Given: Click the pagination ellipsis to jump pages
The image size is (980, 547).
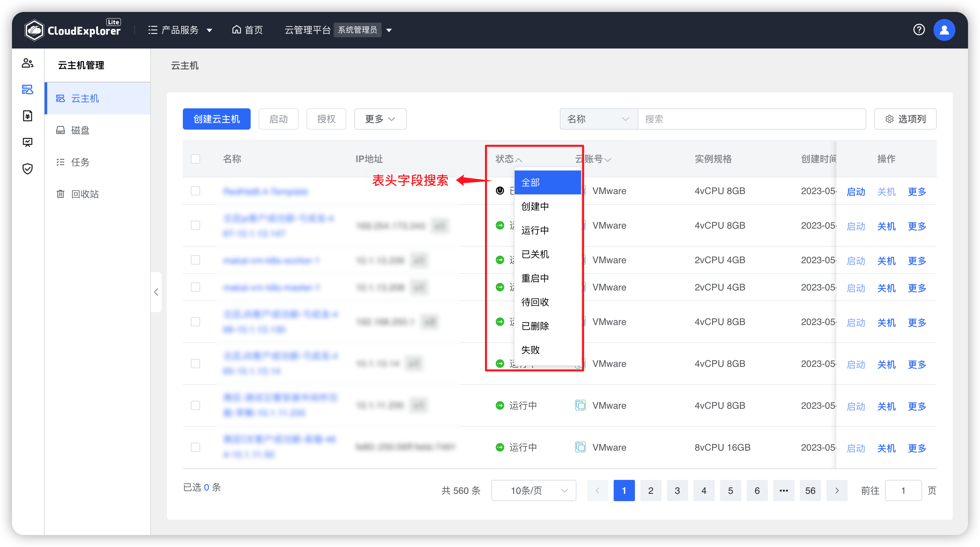Looking at the screenshot, I should pyautogui.click(x=784, y=491).
